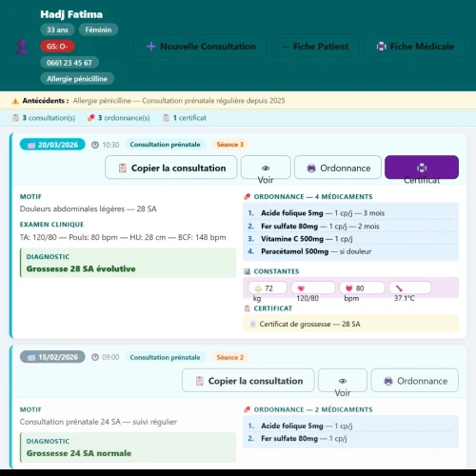Select Fer sulfate 80mg in Séance 2 ordonnance
The image size is (476, 476).
point(350,439)
